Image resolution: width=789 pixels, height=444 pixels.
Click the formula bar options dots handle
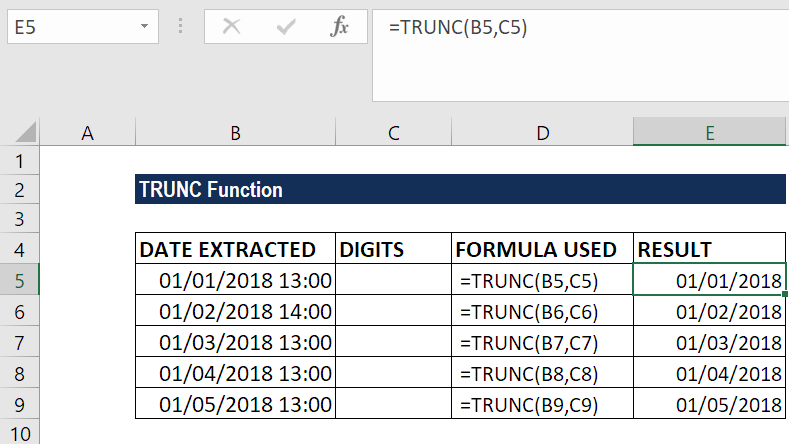click(180, 26)
